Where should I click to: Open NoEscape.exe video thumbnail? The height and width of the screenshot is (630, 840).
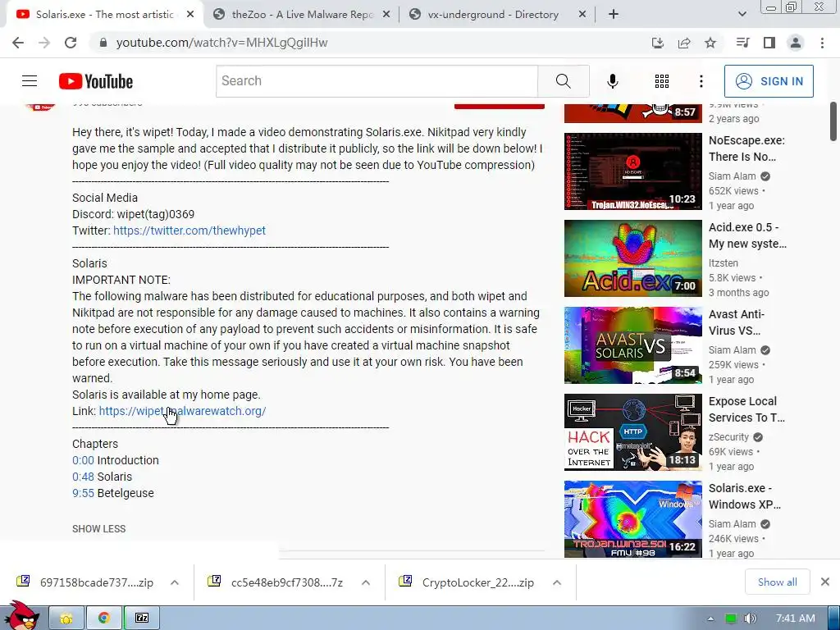click(632, 171)
